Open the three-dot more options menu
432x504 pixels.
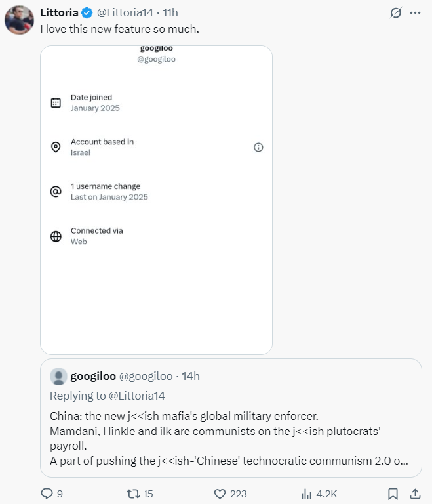[x=415, y=13]
